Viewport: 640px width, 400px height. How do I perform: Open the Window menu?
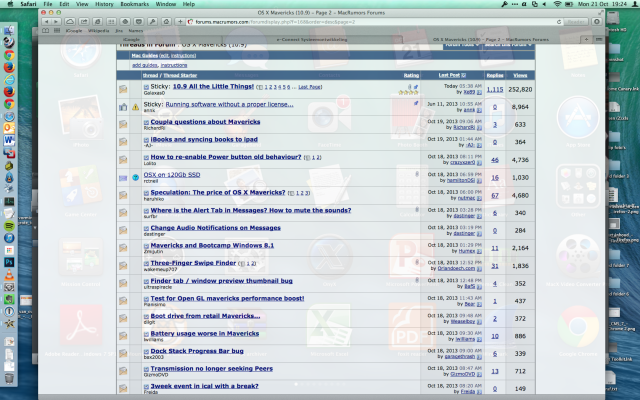166,4
